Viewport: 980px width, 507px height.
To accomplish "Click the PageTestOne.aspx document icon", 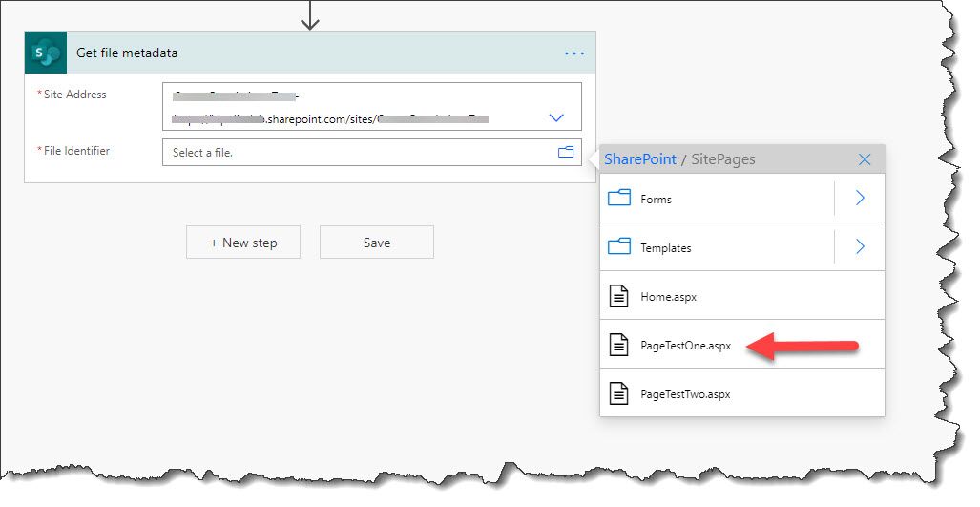I will pos(619,346).
